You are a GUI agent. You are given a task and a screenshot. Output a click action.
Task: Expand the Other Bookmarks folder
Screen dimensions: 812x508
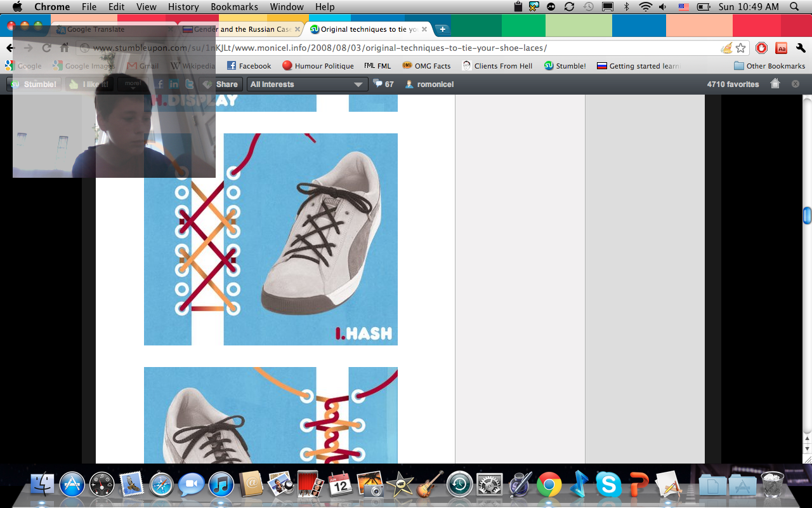coord(769,66)
